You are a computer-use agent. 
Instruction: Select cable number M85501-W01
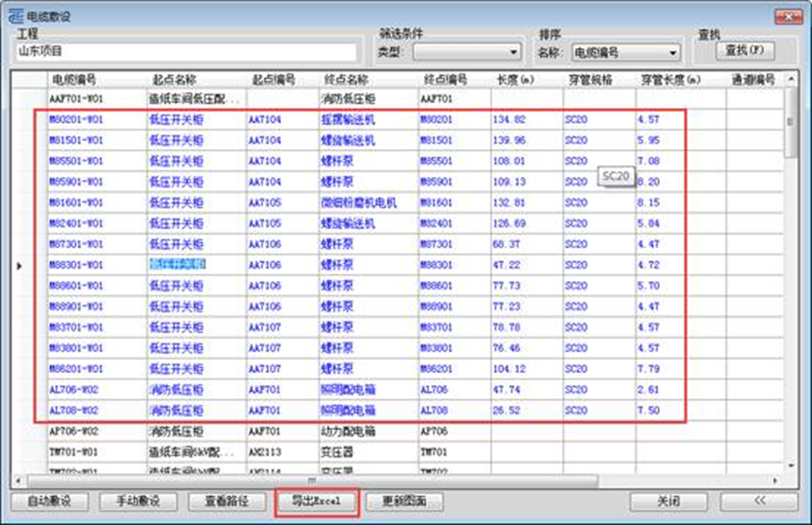pos(76,161)
